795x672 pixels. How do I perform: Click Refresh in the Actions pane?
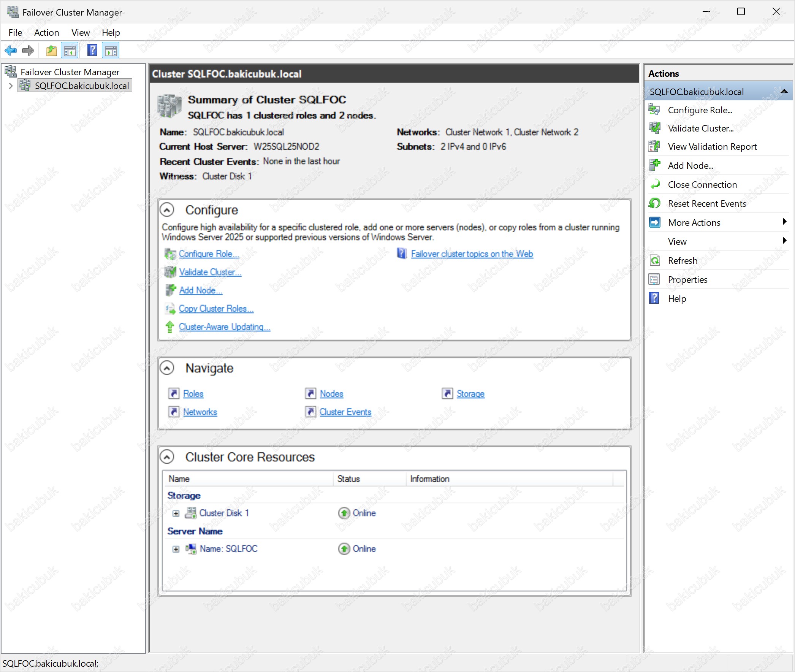[x=682, y=261]
